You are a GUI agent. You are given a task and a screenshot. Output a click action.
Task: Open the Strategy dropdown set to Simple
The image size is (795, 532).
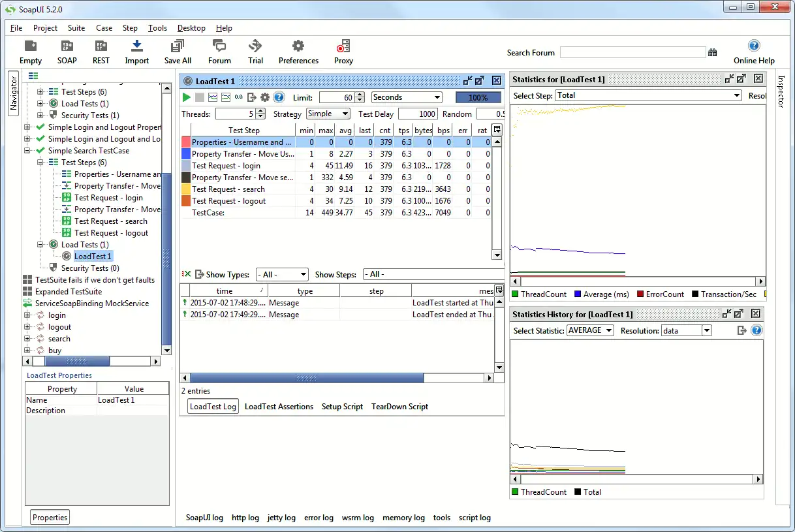point(328,114)
